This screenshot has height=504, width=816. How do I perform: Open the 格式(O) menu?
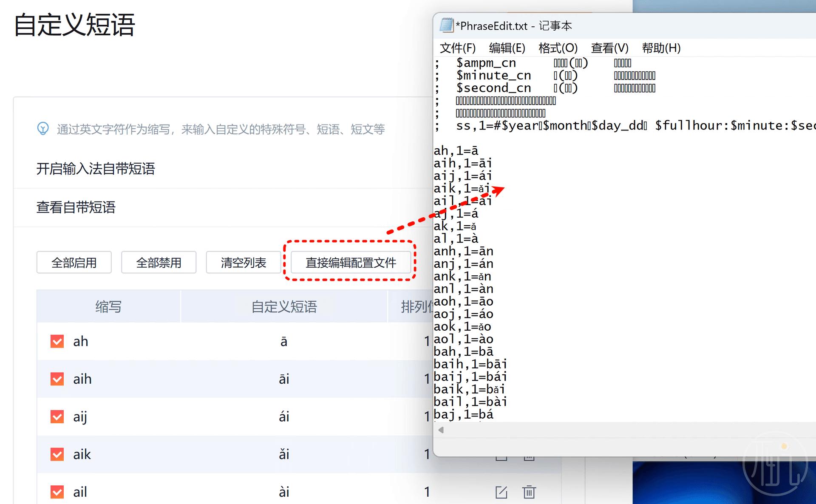pyautogui.click(x=558, y=48)
